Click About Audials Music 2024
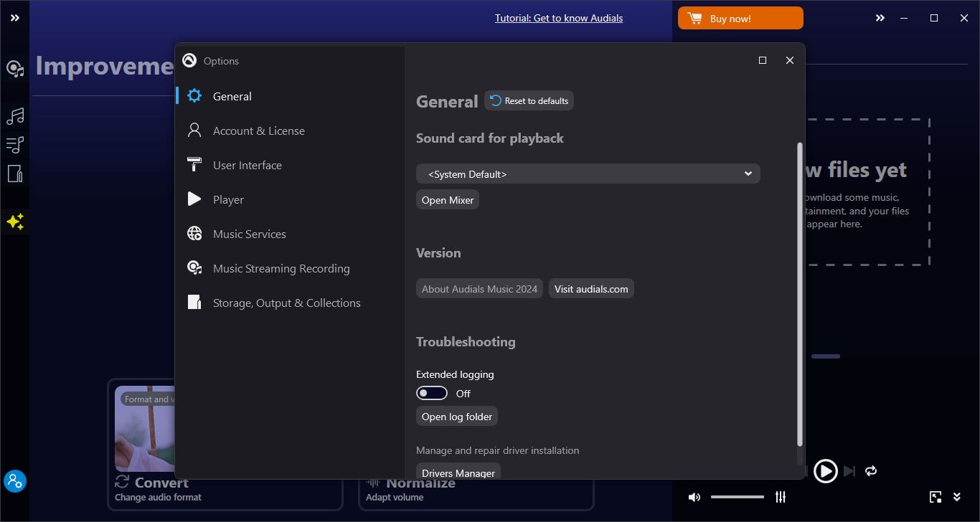The width and height of the screenshot is (980, 522). pos(479,289)
